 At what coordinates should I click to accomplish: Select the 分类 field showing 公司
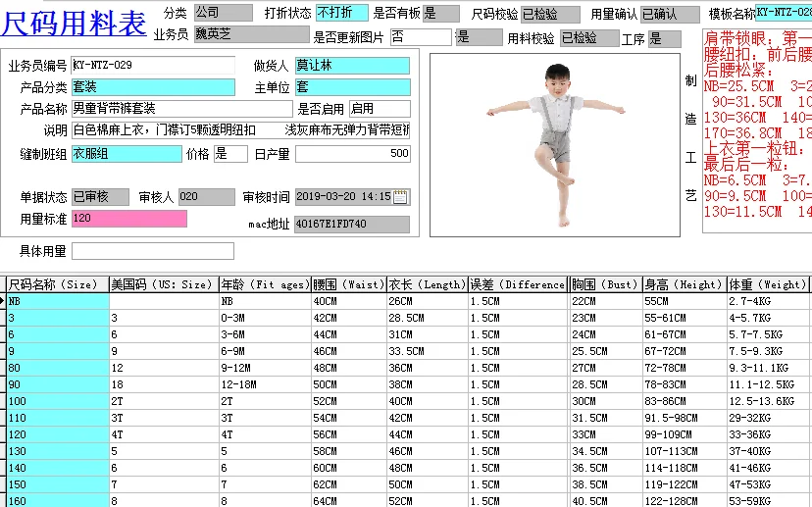224,13
